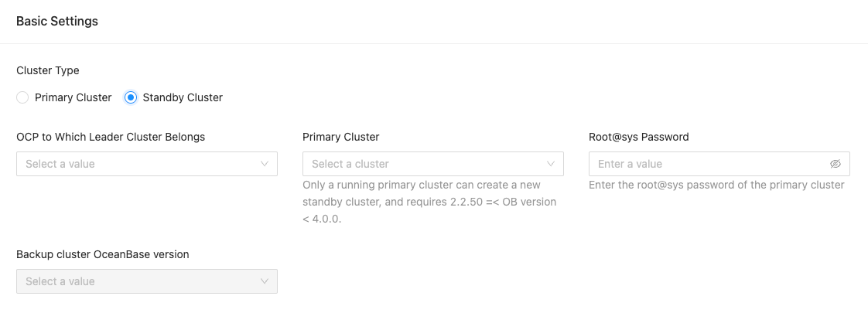The image size is (868, 330).
Task: Click the chevron in Backup cluster version dropdown
Action: pyautogui.click(x=265, y=281)
